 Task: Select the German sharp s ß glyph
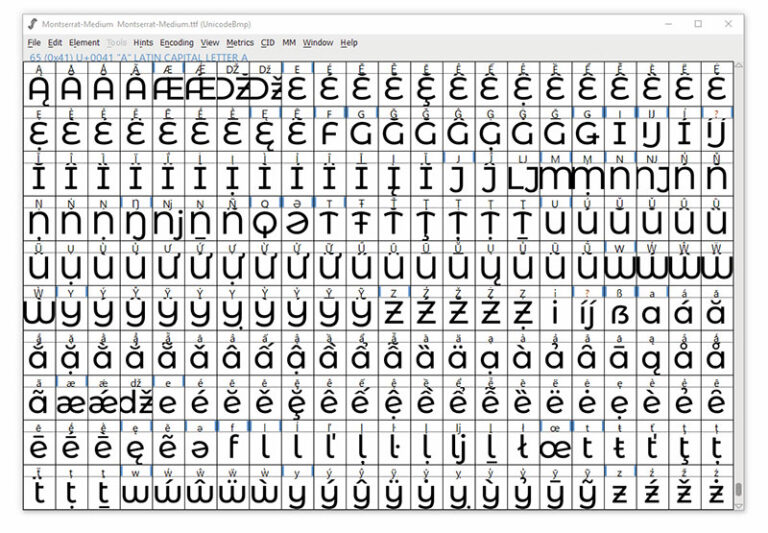tap(621, 309)
